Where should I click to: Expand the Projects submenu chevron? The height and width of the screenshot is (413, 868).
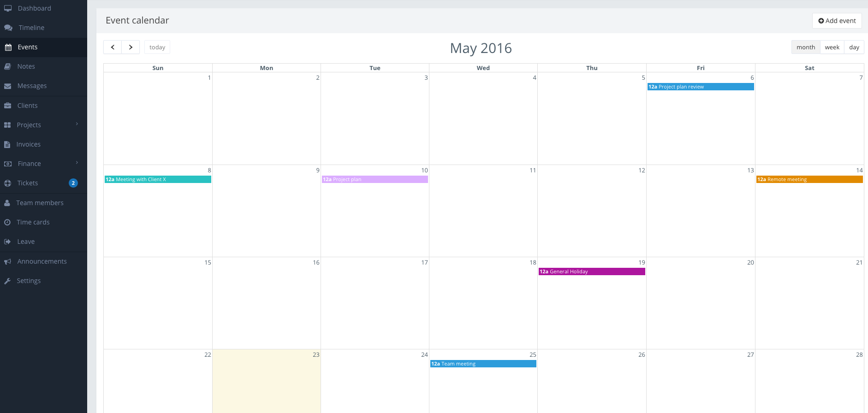tap(77, 124)
